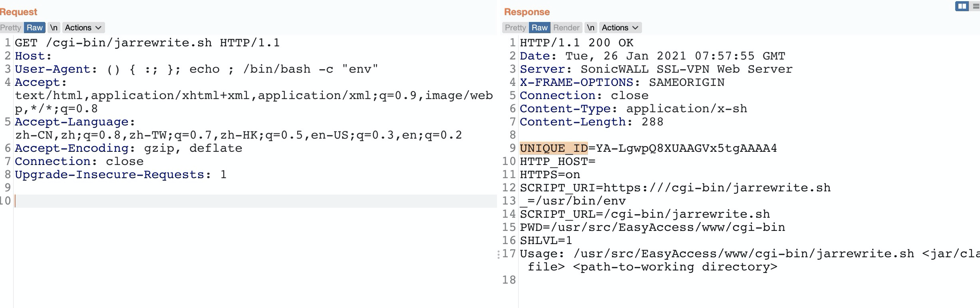Click the Content-Type: application/x-sh line
This screenshot has height=308, width=980.
click(x=633, y=109)
